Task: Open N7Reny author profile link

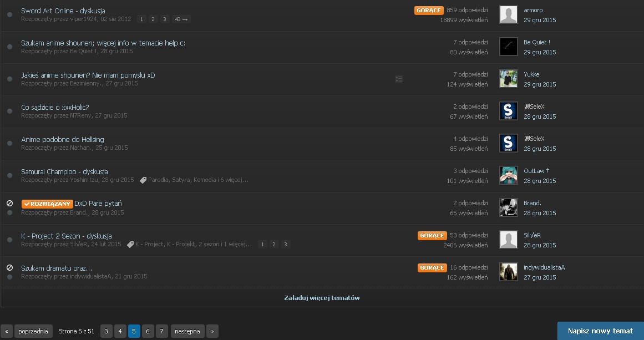Action: 81,115
